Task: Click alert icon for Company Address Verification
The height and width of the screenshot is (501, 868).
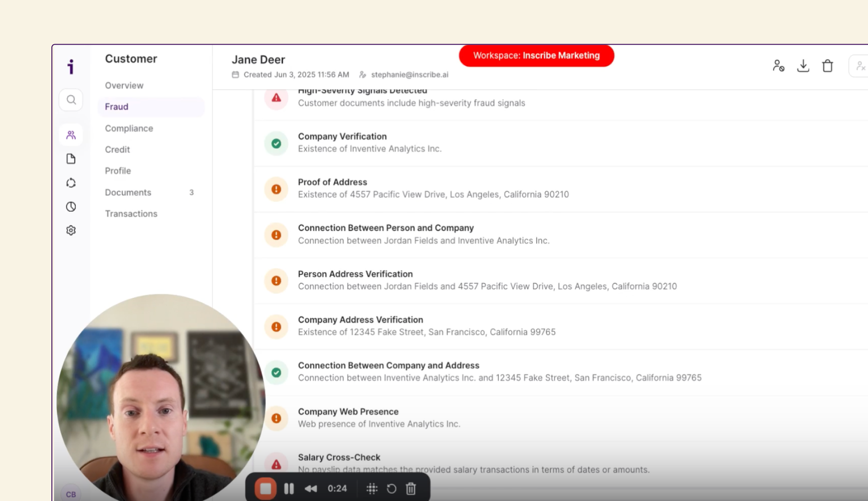Action: (x=276, y=327)
